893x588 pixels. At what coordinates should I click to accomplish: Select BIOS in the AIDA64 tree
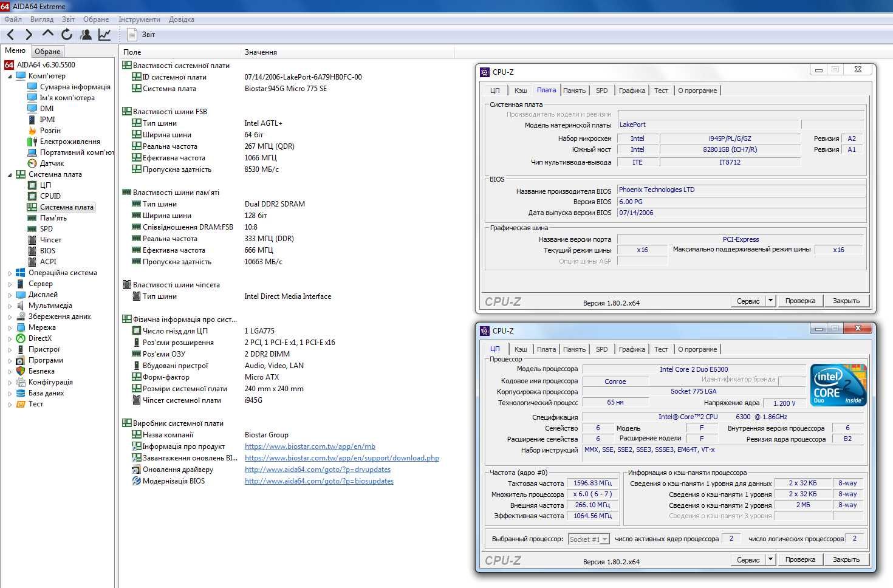coord(47,251)
